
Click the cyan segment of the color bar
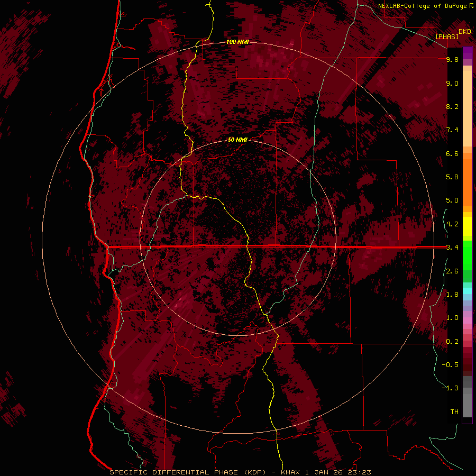click(x=467, y=290)
